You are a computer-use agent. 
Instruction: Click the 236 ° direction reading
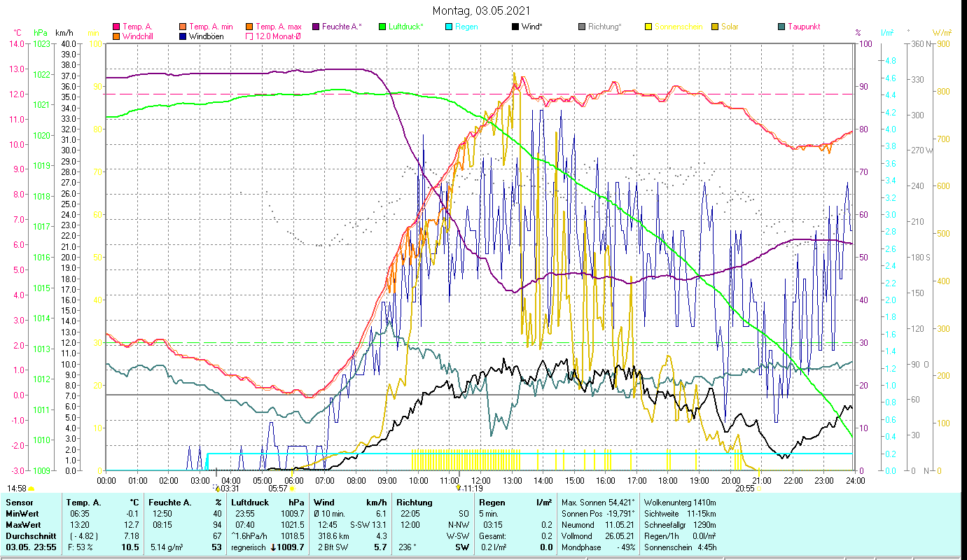pos(408,547)
